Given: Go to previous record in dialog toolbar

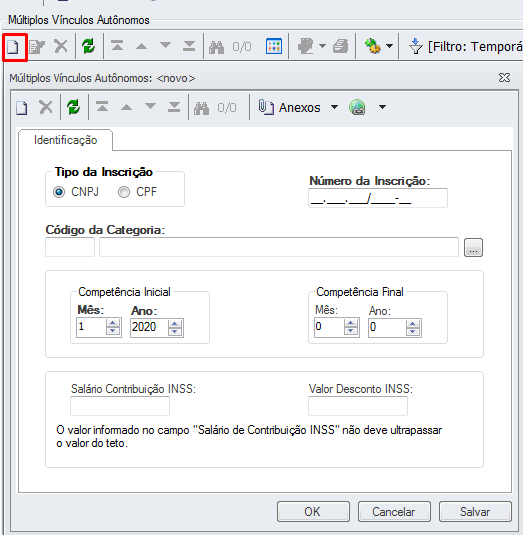Looking at the screenshot, I should (x=127, y=107).
